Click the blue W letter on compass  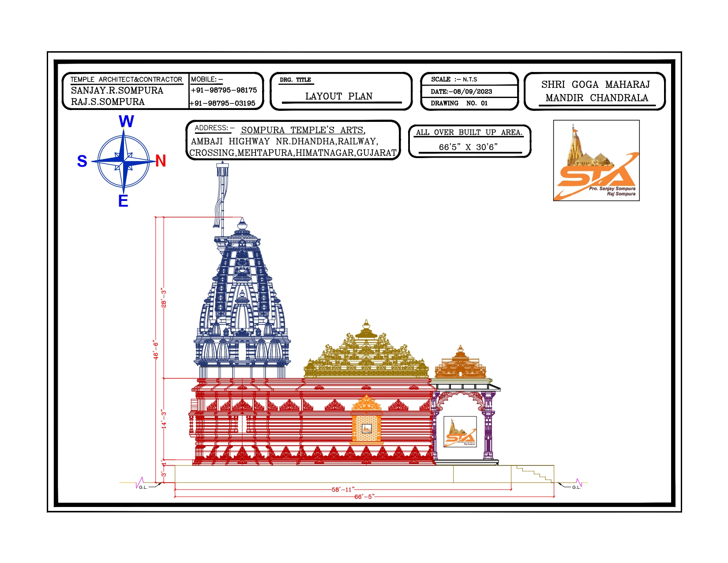click(126, 121)
